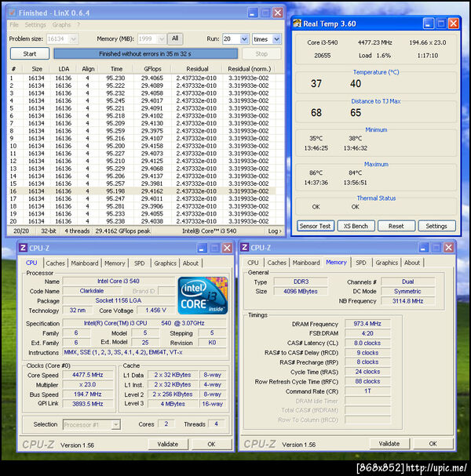Screen dimensions: 471x476
Task: Switch to SPD tab in right CPU-Z
Action: [x=360, y=263]
